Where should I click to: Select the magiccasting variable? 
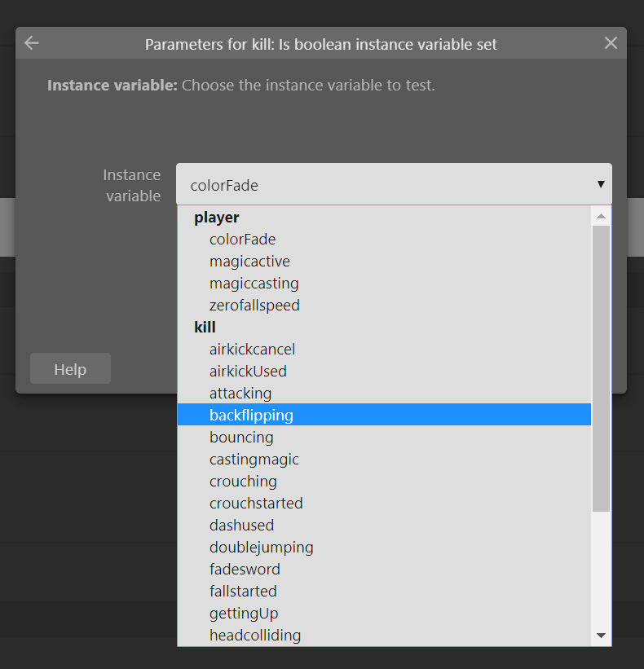384,283
